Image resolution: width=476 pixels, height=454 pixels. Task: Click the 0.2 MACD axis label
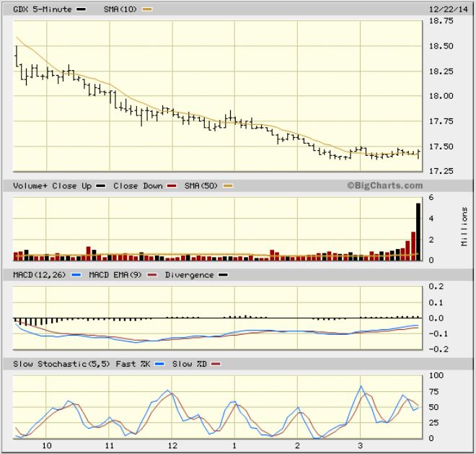[x=436, y=287]
